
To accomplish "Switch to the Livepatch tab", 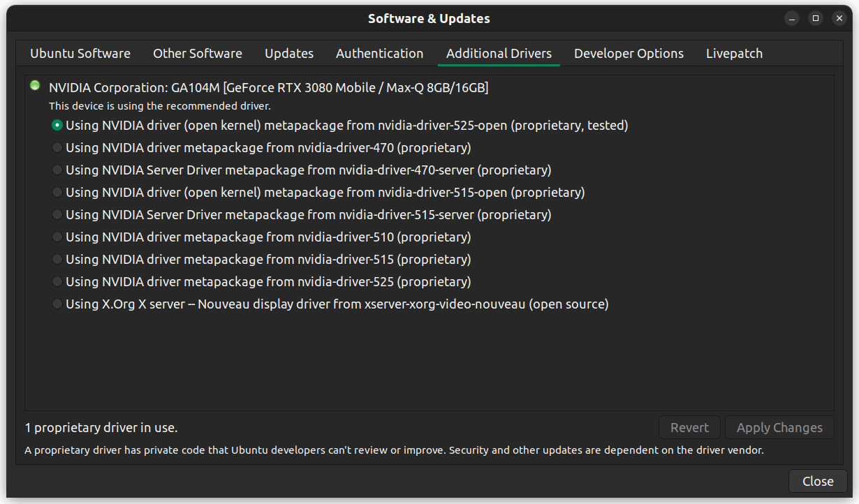I will click(734, 53).
